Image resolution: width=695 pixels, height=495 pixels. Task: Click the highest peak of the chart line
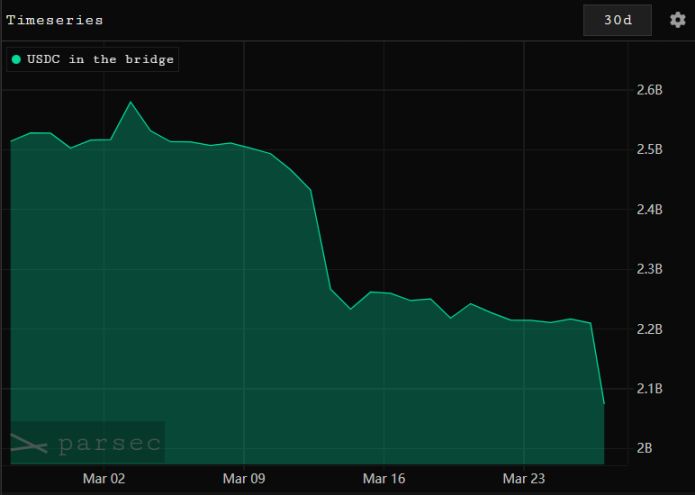131,102
